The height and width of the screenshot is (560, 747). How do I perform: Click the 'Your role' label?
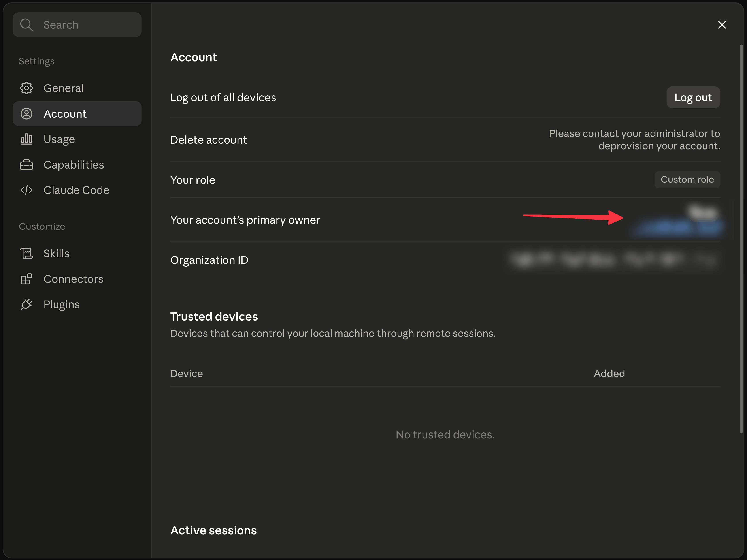point(193,180)
